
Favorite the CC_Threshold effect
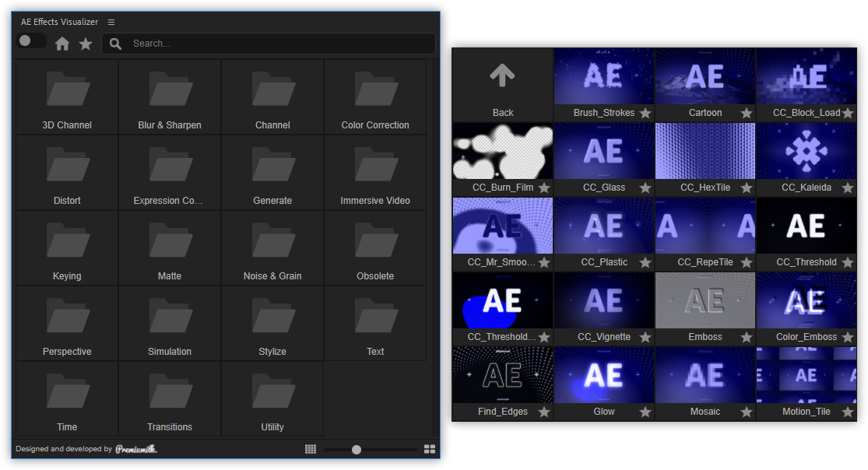pos(848,262)
